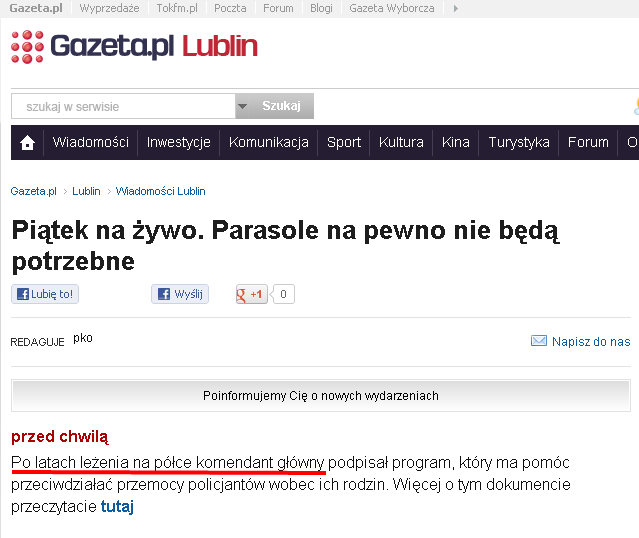Expand more top-bar links arrow
639x538 pixels.
point(456,8)
